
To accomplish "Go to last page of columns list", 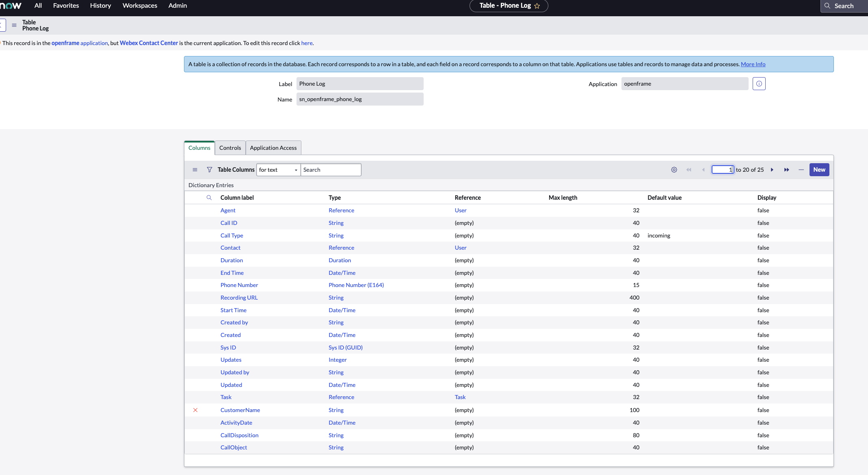I will (786, 170).
